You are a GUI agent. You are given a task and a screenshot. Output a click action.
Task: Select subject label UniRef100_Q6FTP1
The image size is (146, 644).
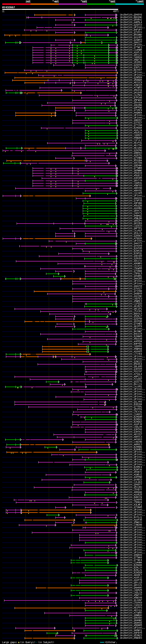tap(131, 228)
